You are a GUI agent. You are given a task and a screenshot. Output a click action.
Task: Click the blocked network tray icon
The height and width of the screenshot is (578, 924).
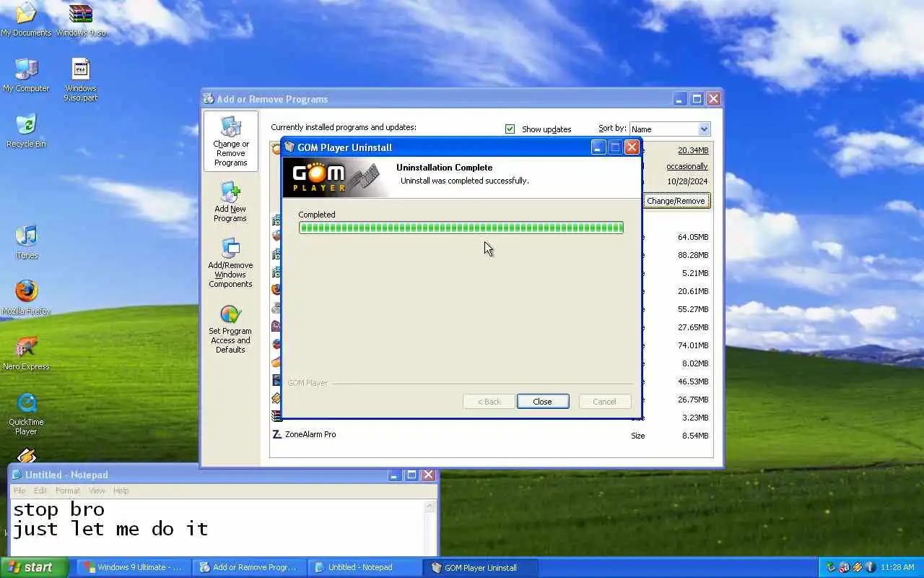click(x=844, y=567)
